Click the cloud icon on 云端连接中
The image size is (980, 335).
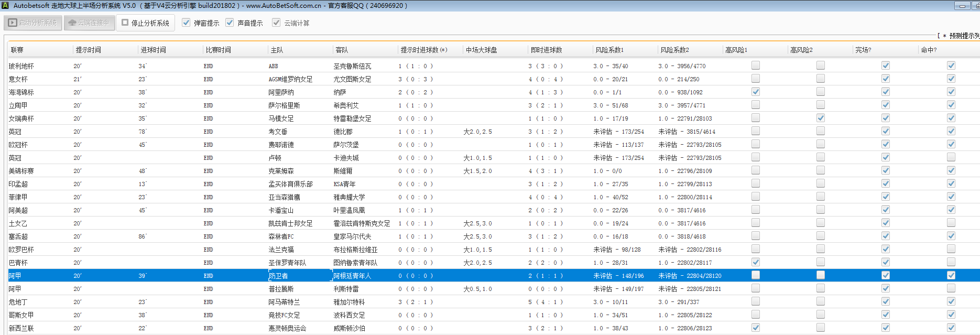click(x=72, y=23)
